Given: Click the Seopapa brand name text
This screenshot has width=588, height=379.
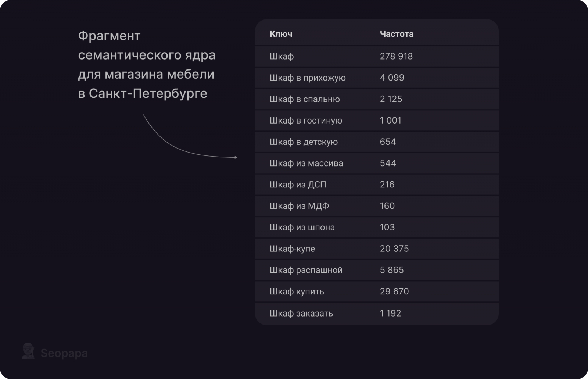Looking at the screenshot, I should tap(64, 353).
